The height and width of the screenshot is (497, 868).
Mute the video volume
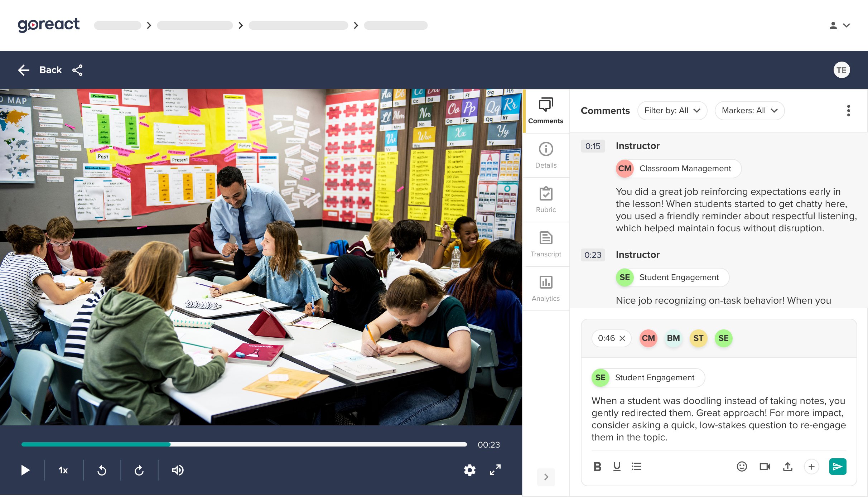178,470
